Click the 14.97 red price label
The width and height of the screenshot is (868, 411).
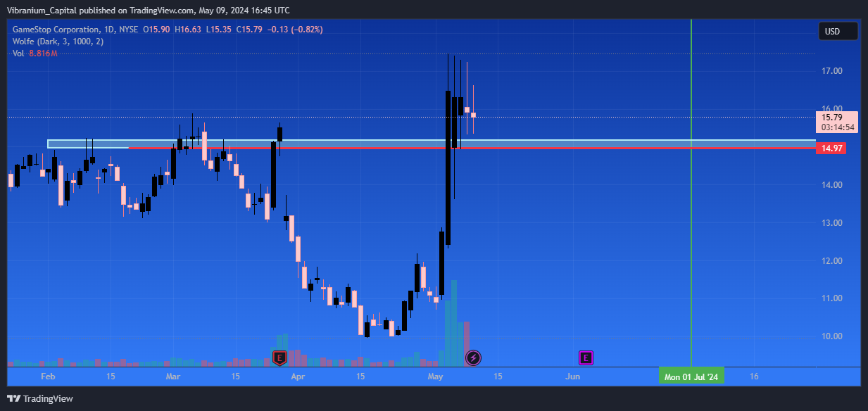pyautogui.click(x=833, y=148)
